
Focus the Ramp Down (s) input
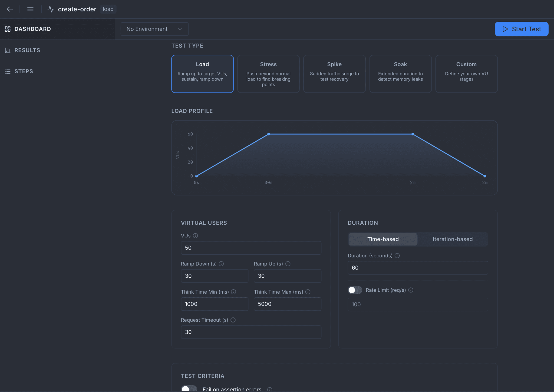pos(215,276)
